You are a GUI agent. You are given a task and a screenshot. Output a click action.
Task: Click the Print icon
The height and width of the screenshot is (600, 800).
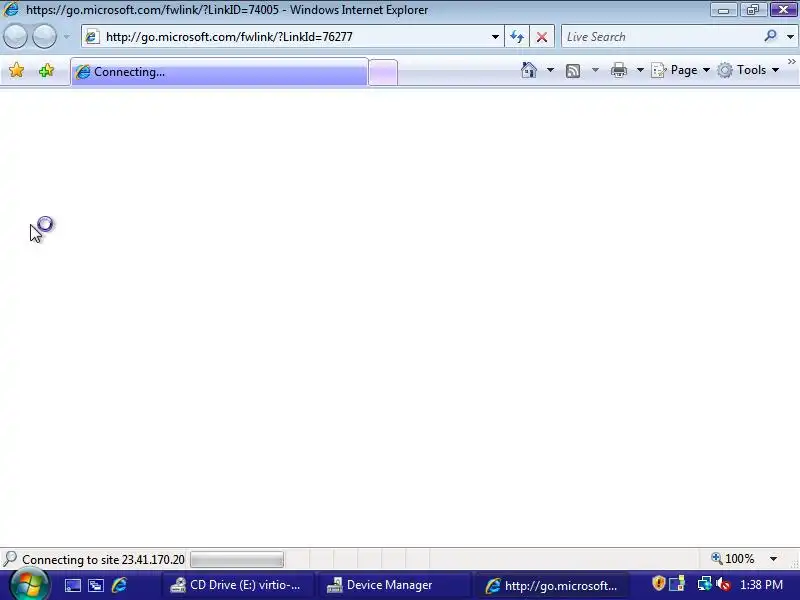coord(619,70)
